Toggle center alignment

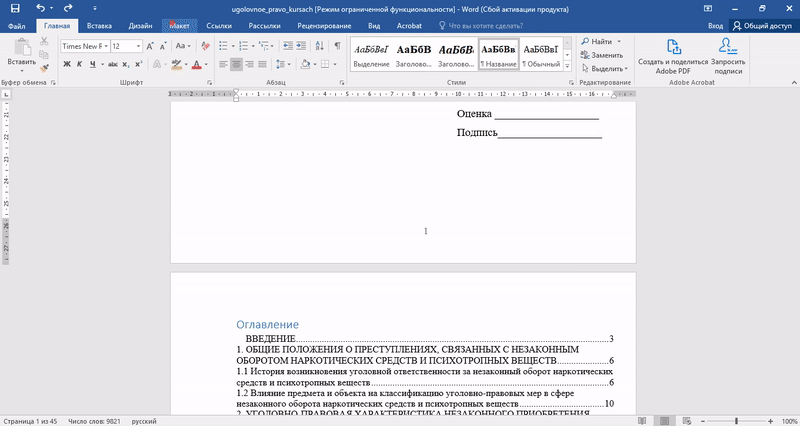(x=236, y=64)
